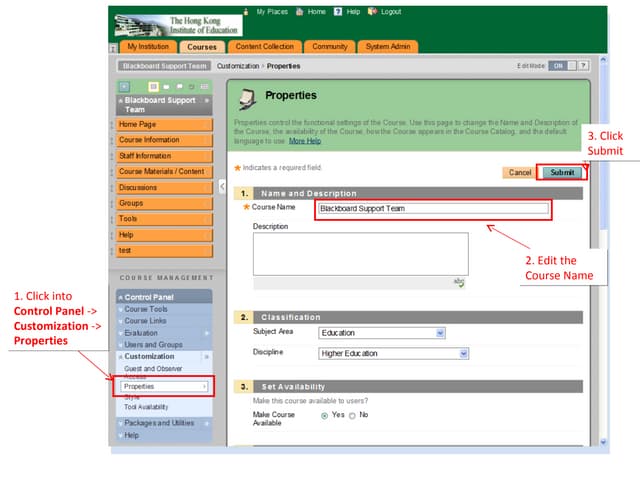Click the Properties page notebook icon

[x=248, y=100]
